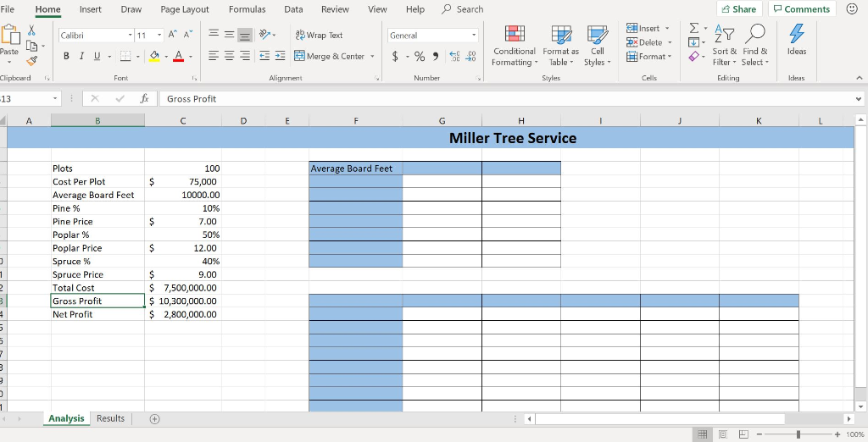This screenshot has height=442, width=868.
Task: Apply Comma Style format
Action: click(x=436, y=57)
